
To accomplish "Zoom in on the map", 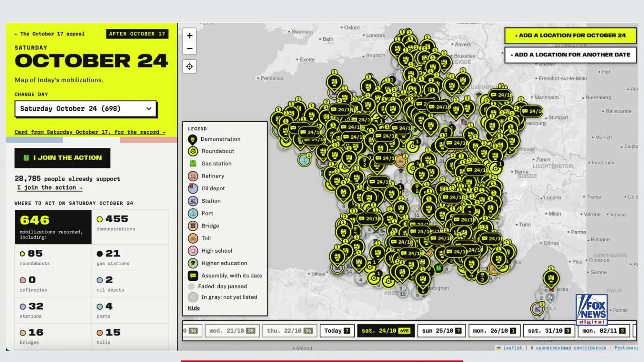I will (190, 36).
